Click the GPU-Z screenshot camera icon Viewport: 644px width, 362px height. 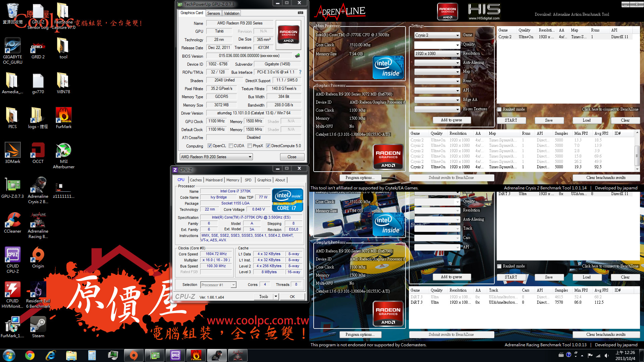[301, 13]
